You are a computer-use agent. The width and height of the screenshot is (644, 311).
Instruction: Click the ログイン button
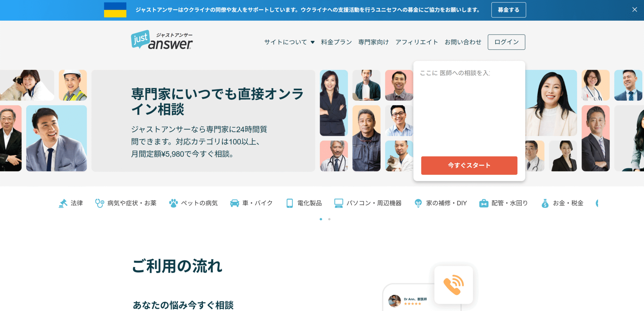tap(506, 42)
